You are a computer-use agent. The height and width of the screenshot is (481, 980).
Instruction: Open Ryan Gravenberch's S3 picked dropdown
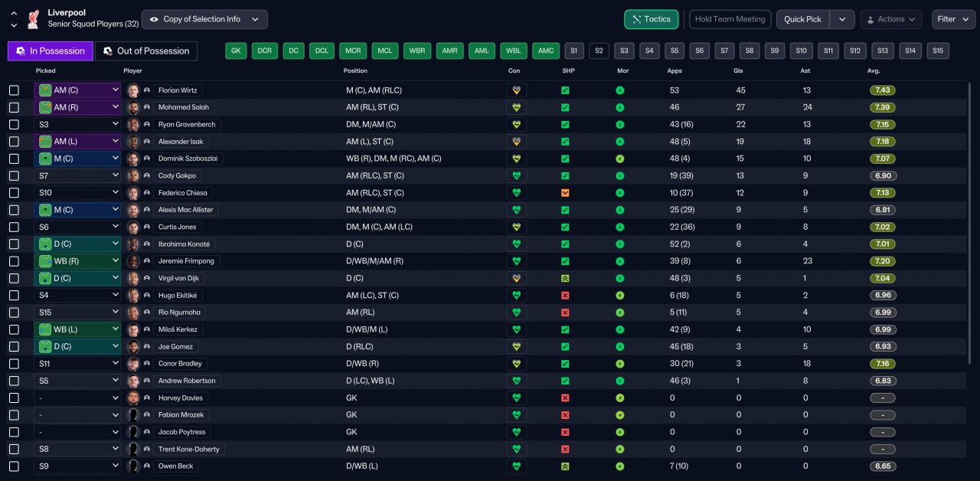pos(77,124)
